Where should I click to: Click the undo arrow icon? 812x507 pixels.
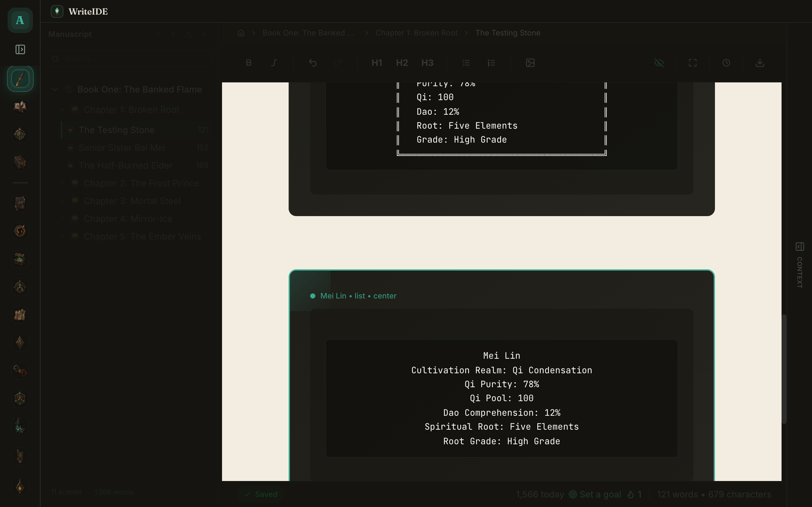coord(313,63)
